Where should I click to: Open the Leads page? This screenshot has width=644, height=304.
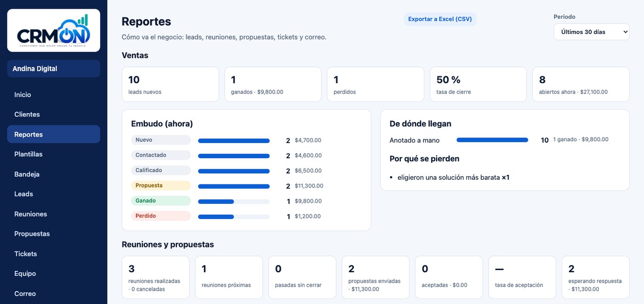[x=53, y=194]
